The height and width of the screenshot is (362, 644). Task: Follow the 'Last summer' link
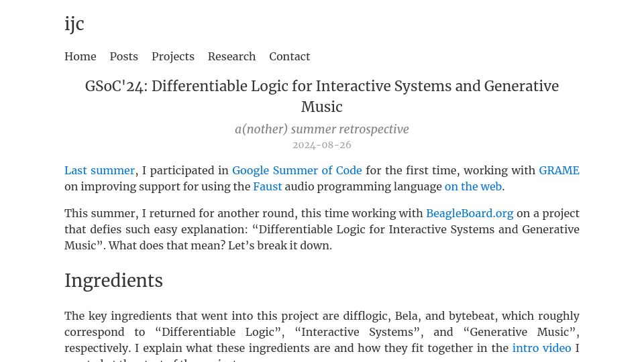[x=100, y=170]
